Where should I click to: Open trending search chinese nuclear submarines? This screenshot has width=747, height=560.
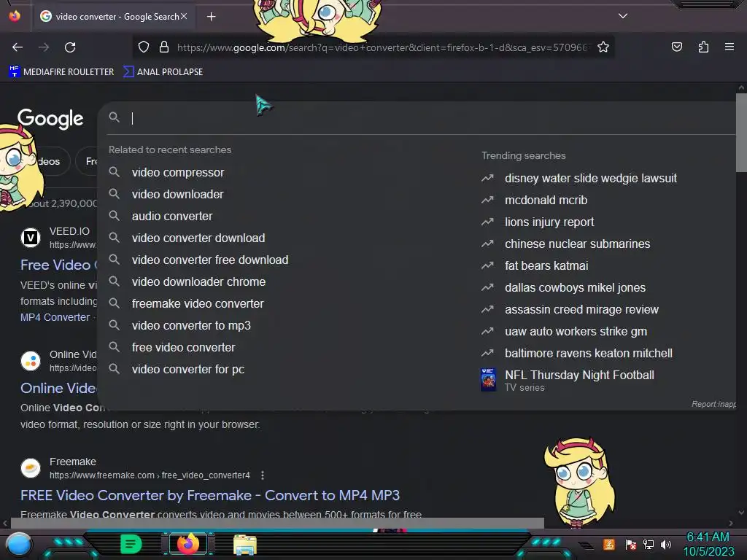(578, 244)
